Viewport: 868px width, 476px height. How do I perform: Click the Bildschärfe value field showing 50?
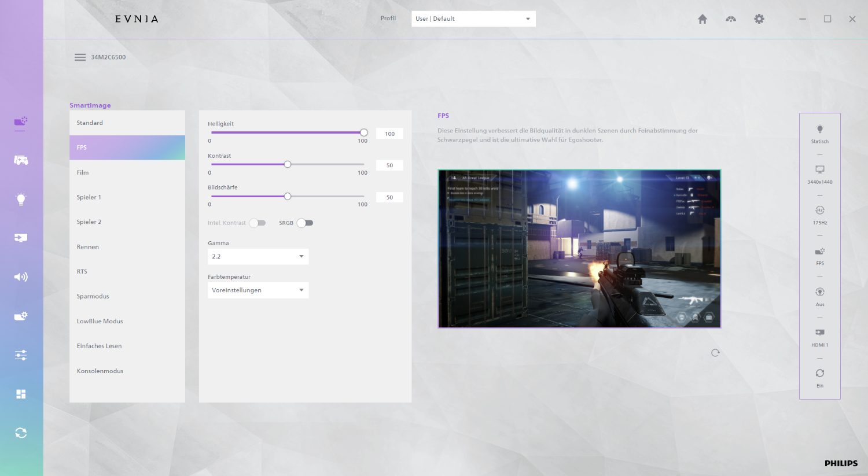point(389,197)
